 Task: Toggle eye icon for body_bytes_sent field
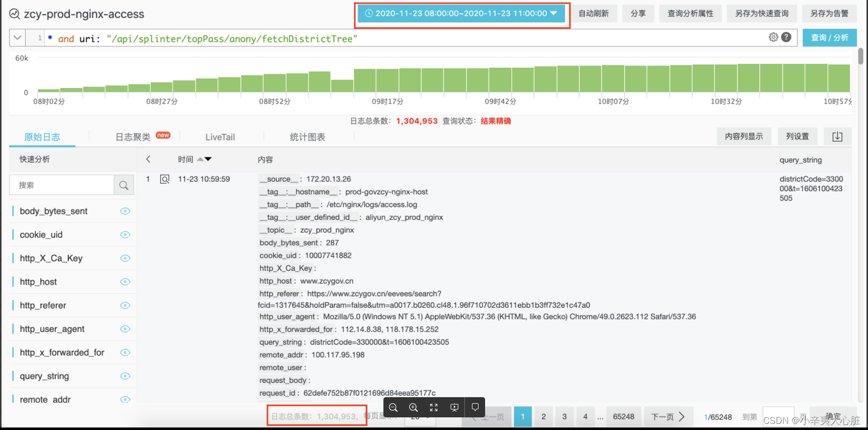125,211
